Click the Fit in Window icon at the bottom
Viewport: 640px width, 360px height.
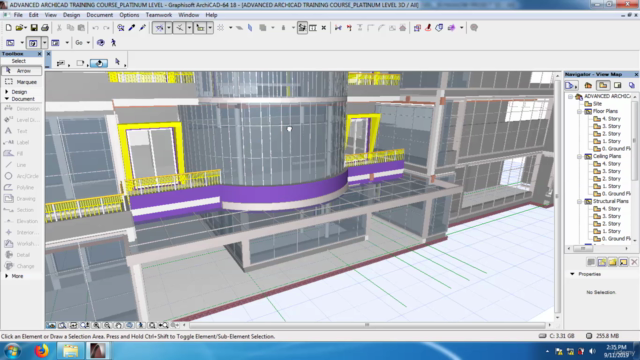152,325
